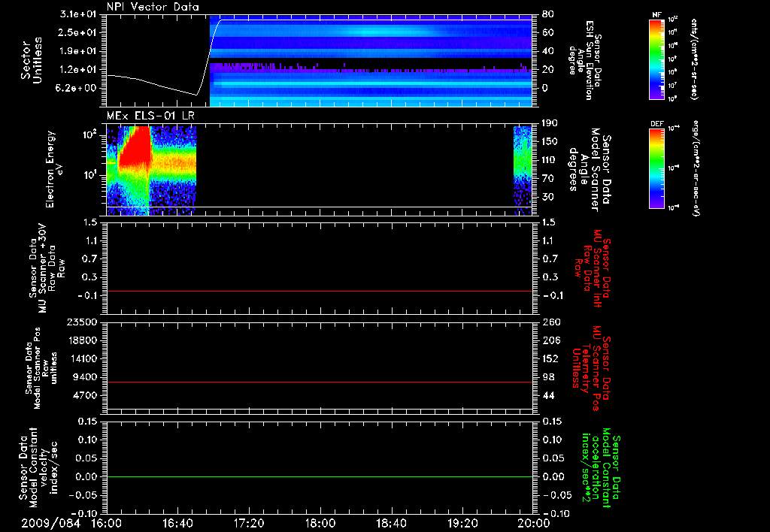770x532 pixels.
Task: Click the NF color scale bar
Action: pos(656,59)
